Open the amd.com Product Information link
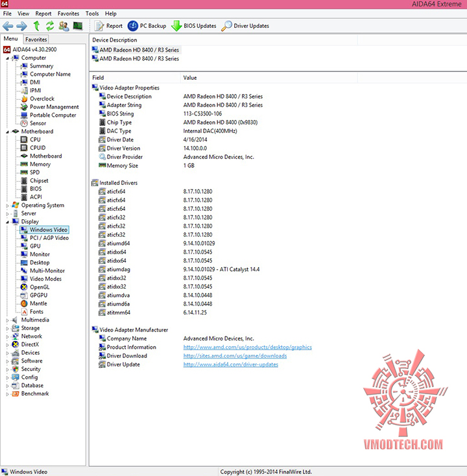This screenshot has width=467, height=476. point(248,348)
